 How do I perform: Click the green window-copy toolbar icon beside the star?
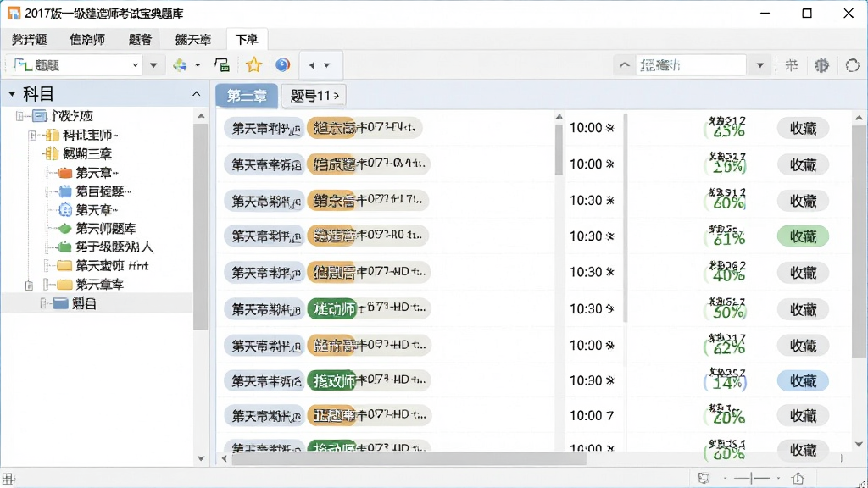(222, 65)
